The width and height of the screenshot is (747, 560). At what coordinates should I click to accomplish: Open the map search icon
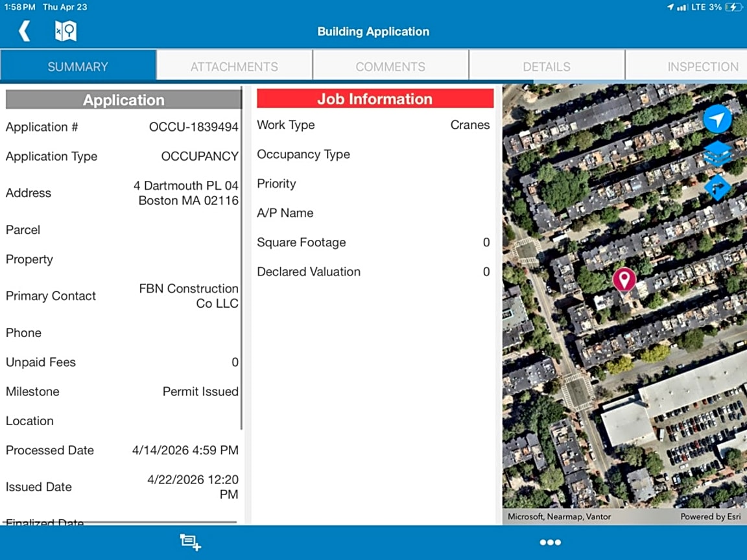coord(65,30)
